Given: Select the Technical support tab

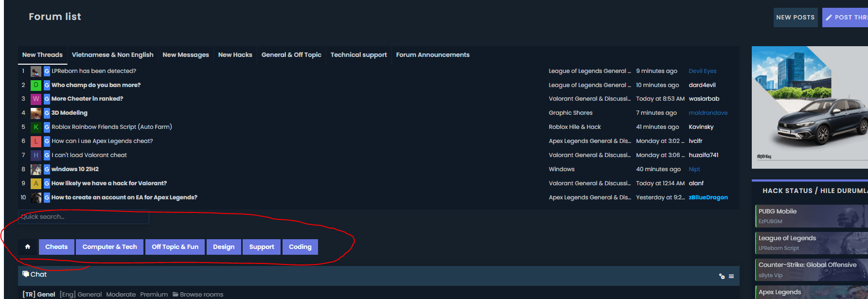Looking at the screenshot, I should coord(359,55).
